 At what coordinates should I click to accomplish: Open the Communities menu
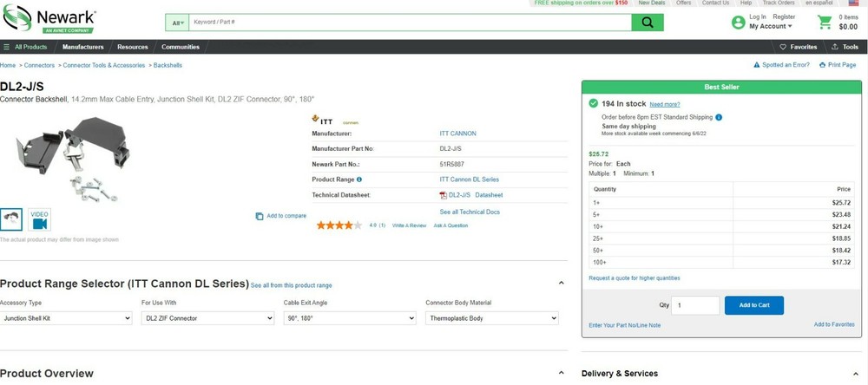(181, 47)
